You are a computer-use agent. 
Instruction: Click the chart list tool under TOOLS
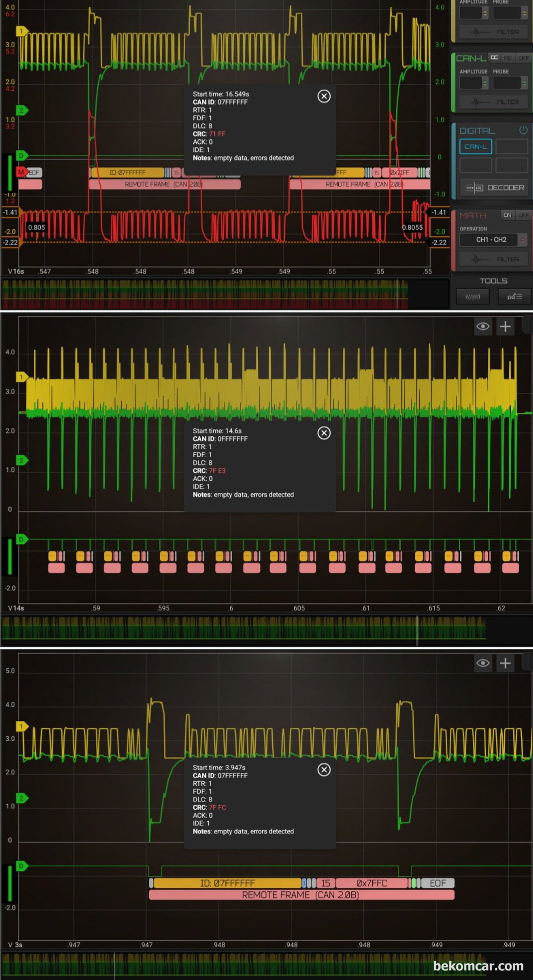pyautogui.click(x=514, y=297)
